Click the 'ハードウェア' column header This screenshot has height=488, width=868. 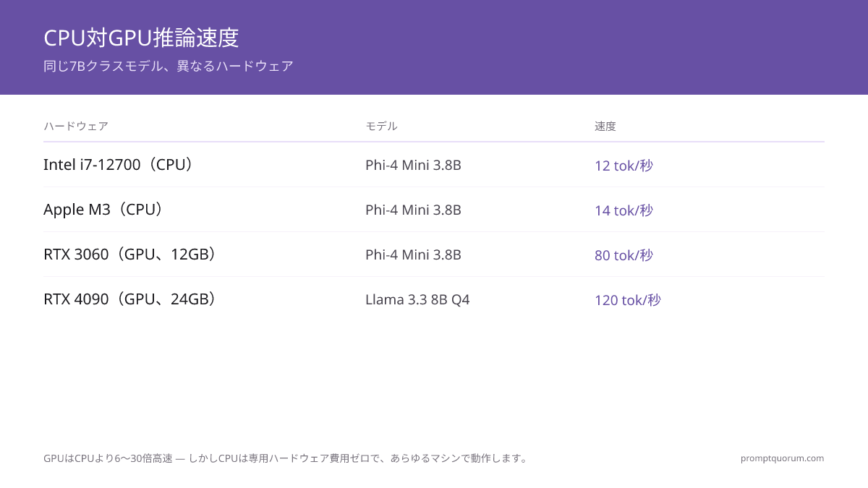76,126
